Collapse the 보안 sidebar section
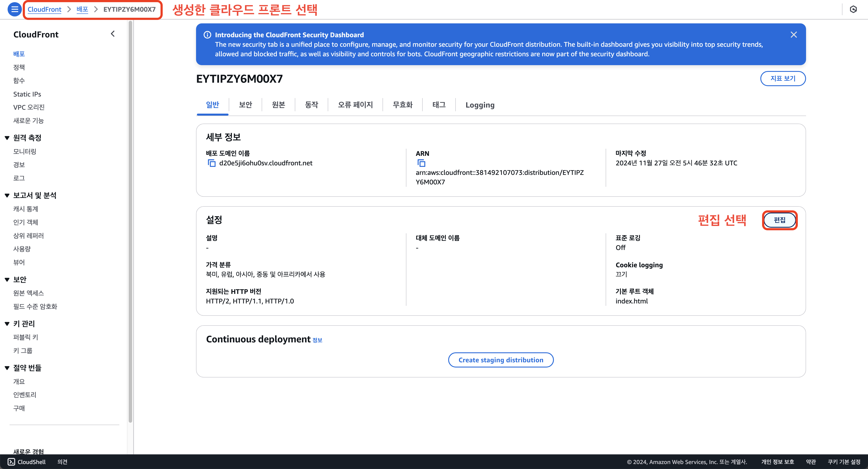This screenshot has height=469, width=868. 7,279
